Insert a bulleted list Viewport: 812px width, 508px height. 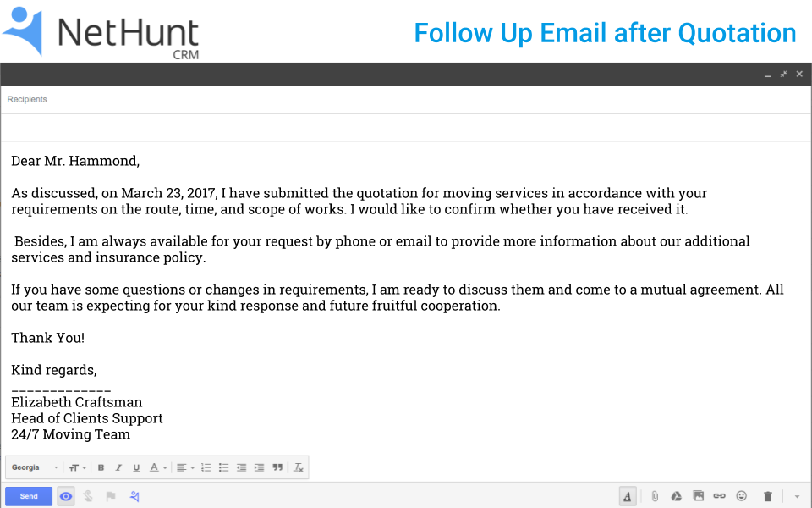pyautogui.click(x=224, y=467)
